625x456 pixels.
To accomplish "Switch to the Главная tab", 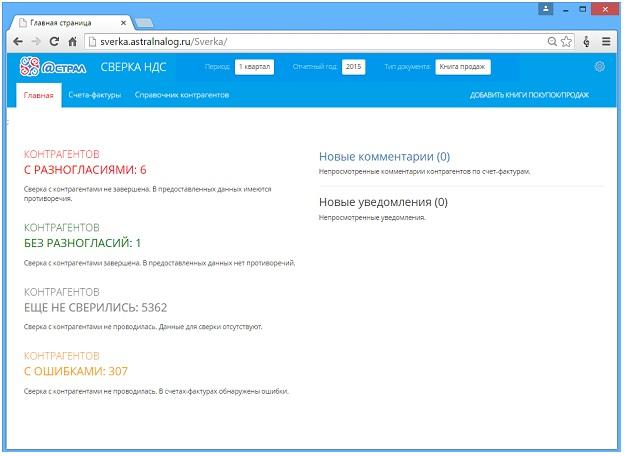I will tap(39, 95).
